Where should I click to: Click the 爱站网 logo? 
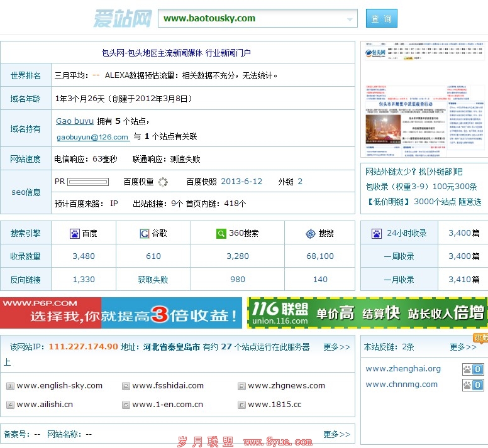[123, 18]
